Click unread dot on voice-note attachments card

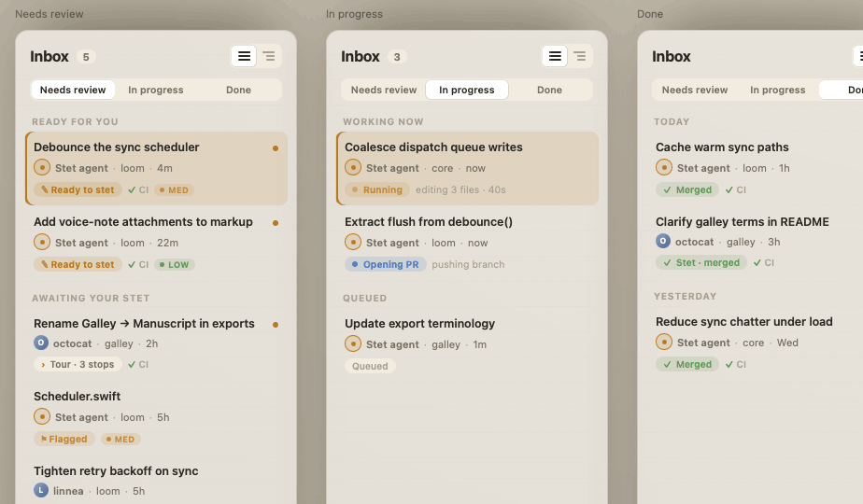[276, 223]
